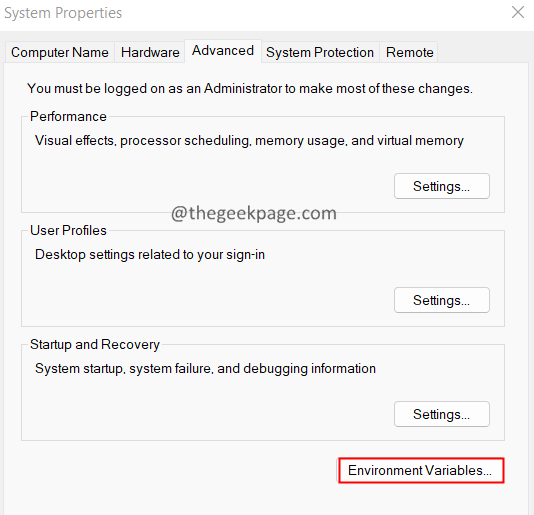534x515 pixels.
Task: Click the system startup debugging description
Action: [x=205, y=369]
